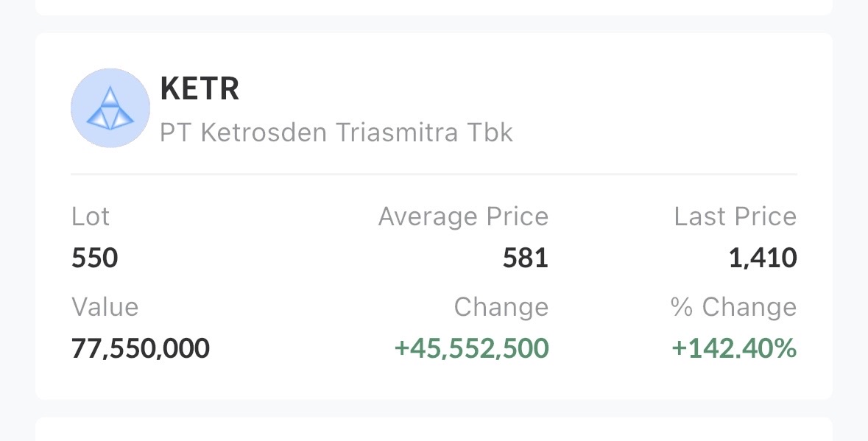Open PT Ketrosden Triasmitra Tbk company name link
868x441 pixels.
click(336, 133)
